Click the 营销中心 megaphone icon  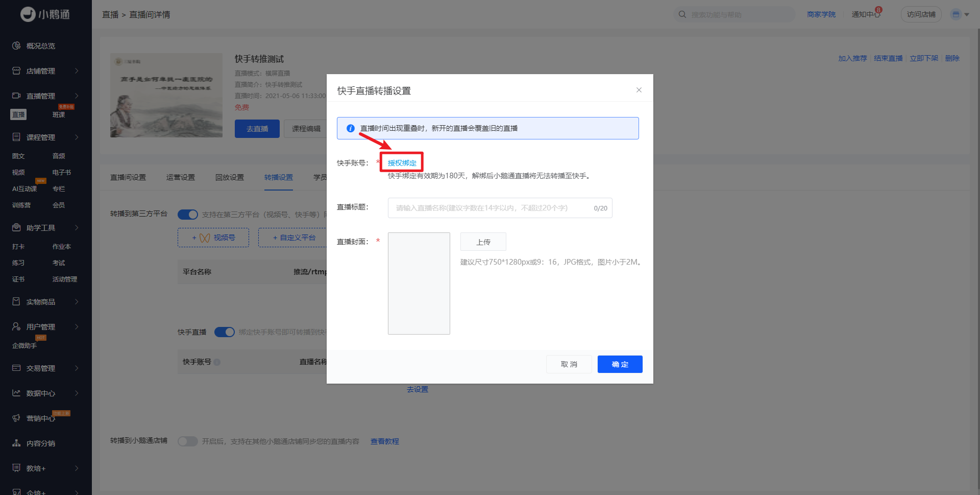point(16,418)
